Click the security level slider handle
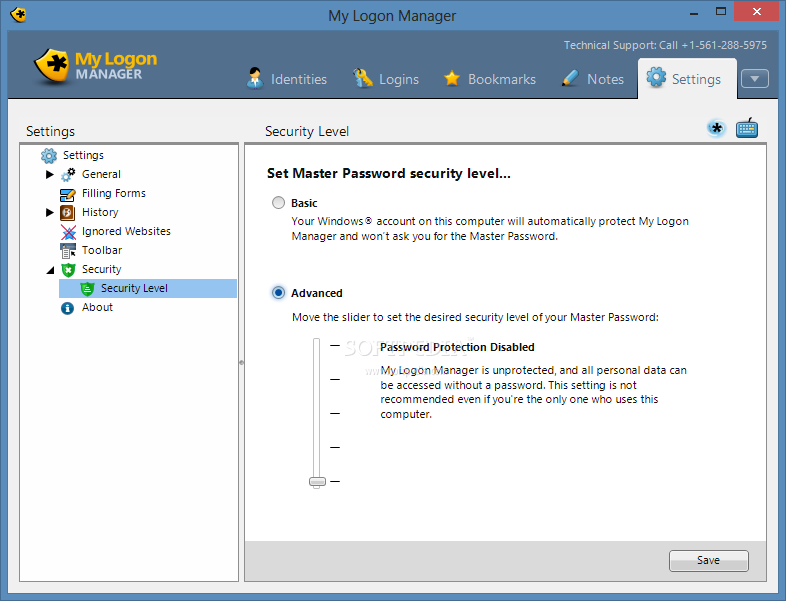Image resolution: width=786 pixels, height=601 pixels. [317, 482]
